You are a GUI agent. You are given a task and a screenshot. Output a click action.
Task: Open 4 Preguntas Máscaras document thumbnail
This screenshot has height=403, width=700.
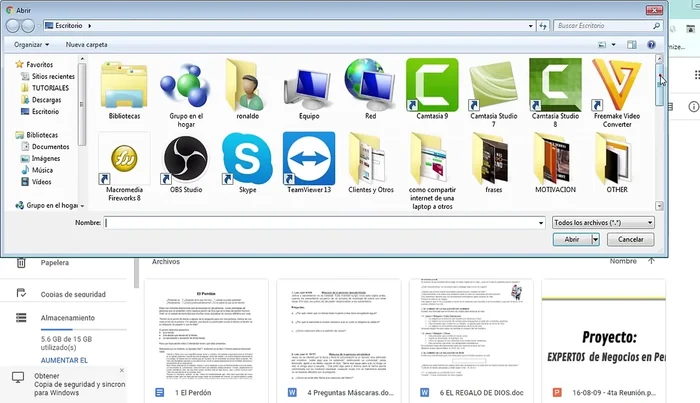339,341
